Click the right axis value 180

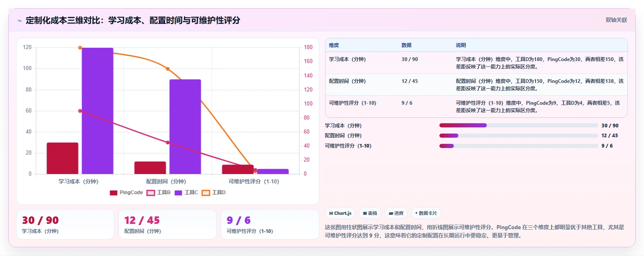click(308, 48)
